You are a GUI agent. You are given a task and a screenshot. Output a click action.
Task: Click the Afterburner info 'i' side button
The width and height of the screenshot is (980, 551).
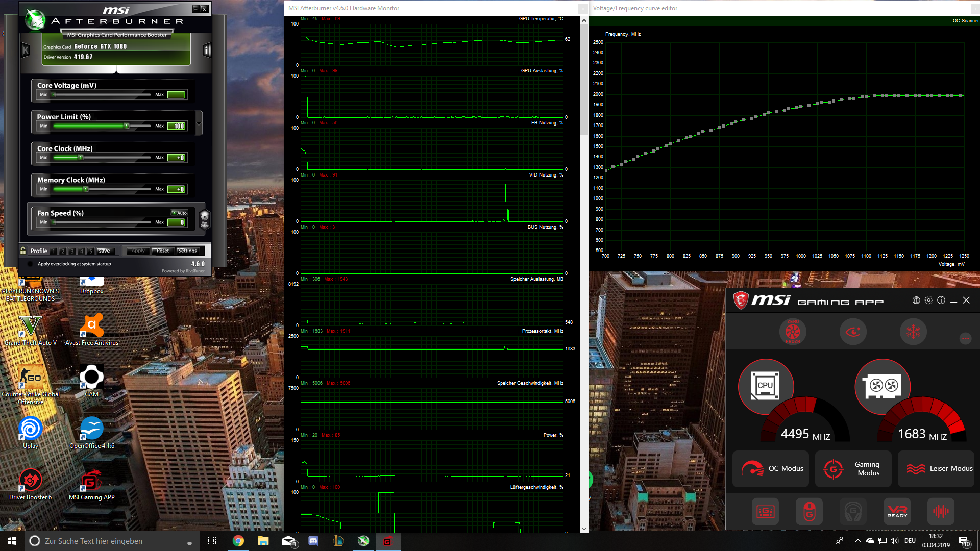click(x=207, y=50)
